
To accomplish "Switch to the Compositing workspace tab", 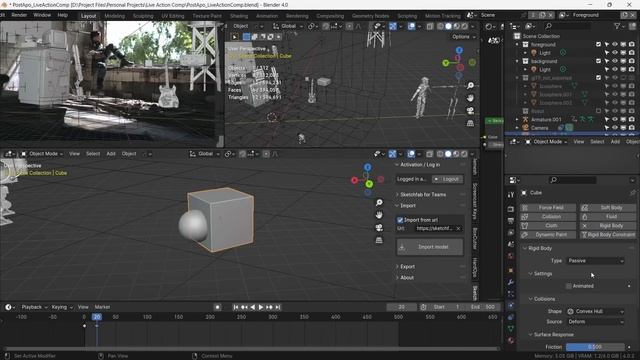I will tap(330, 16).
